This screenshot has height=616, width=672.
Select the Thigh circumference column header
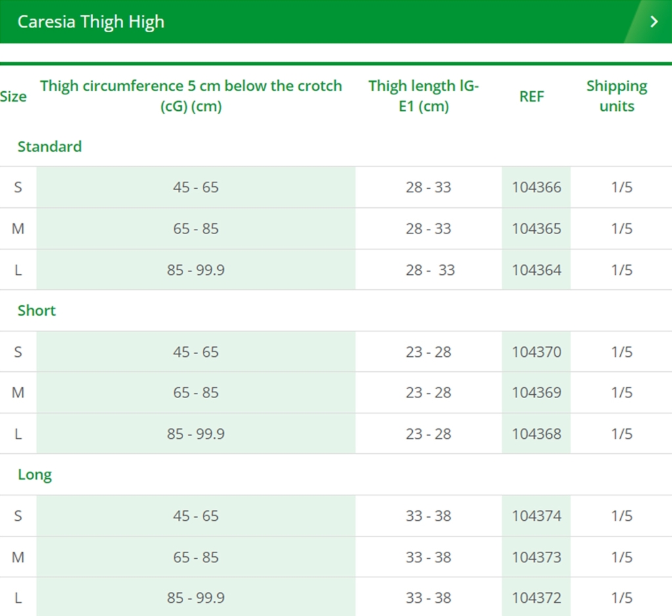pyautogui.click(x=191, y=96)
